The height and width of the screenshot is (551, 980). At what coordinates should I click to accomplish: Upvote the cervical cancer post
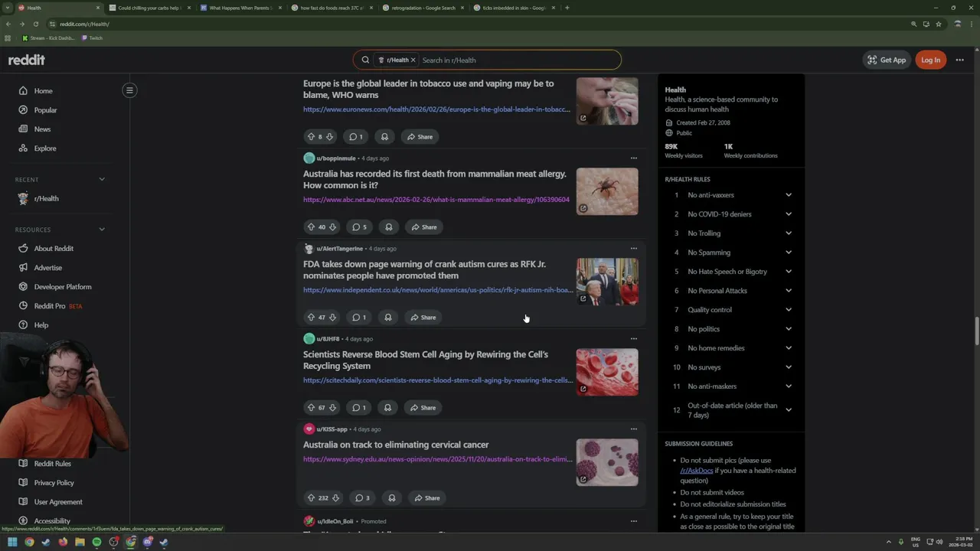[311, 498]
